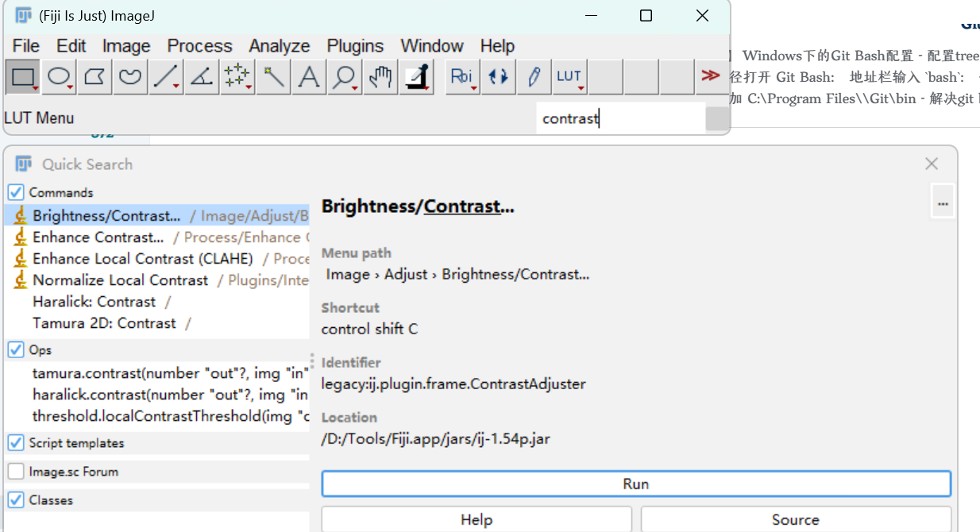The width and height of the screenshot is (980, 532).
Task: Click inside the contrast search field
Action: (x=619, y=118)
